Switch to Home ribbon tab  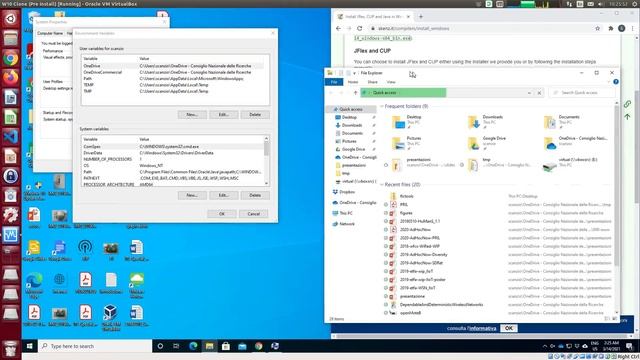[x=353, y=82]
